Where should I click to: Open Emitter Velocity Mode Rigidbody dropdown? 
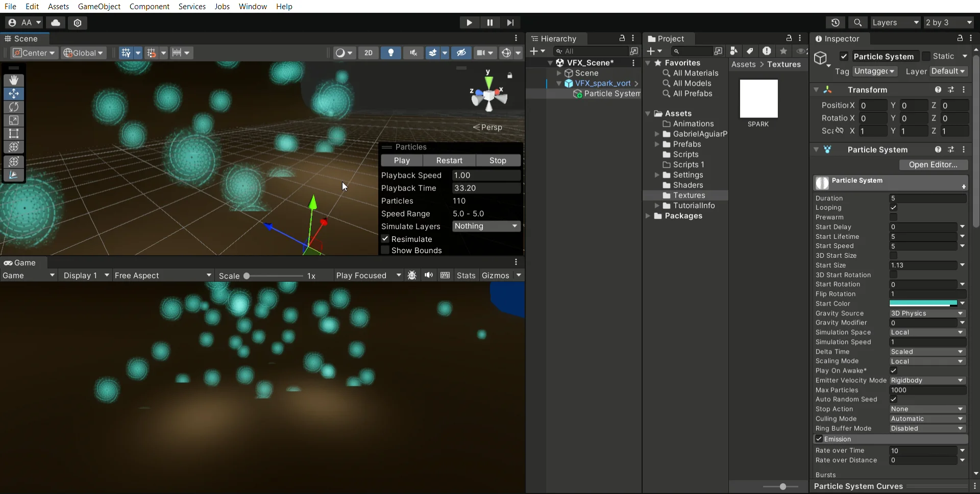(927, 380)
